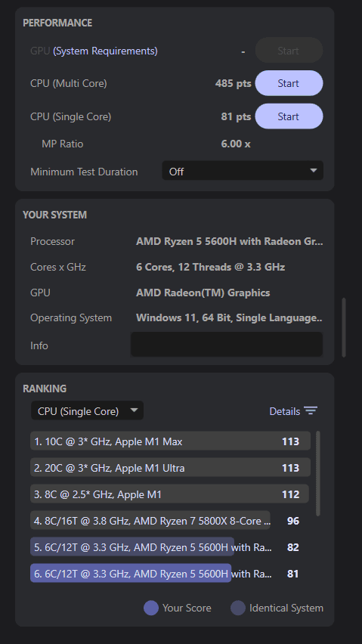The image size is (362, 644).
Task: Click the CPU (Multi Core) label
Action: pos(69,83)
